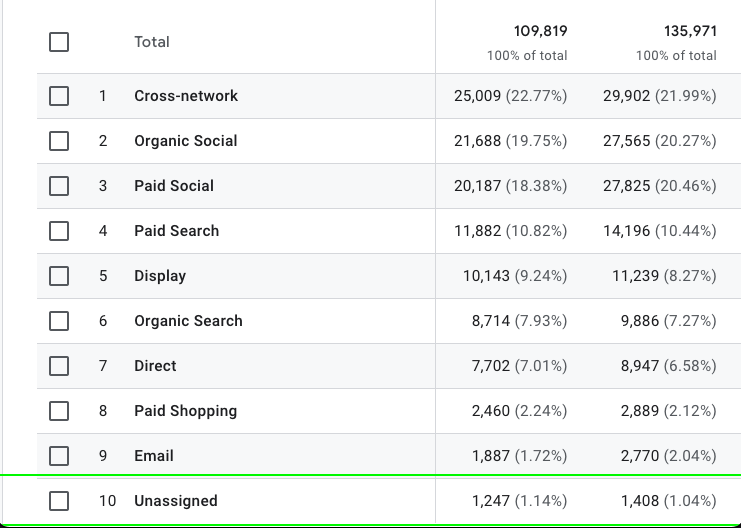Enable the Paid Search row checkbox
Image resolution: width=741 pixels, height=528 pixels.
(x=59, y=231)
